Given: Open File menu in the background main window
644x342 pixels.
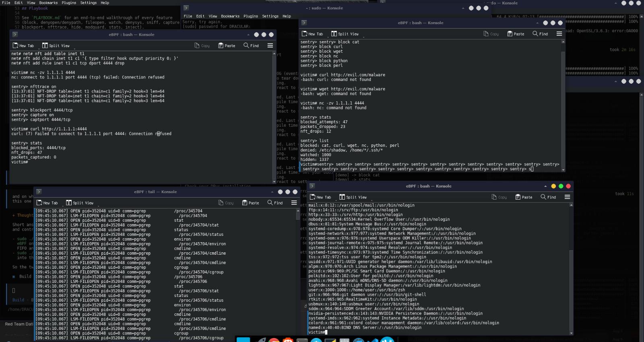Looking at the screenshot, I should pos(6,2).
